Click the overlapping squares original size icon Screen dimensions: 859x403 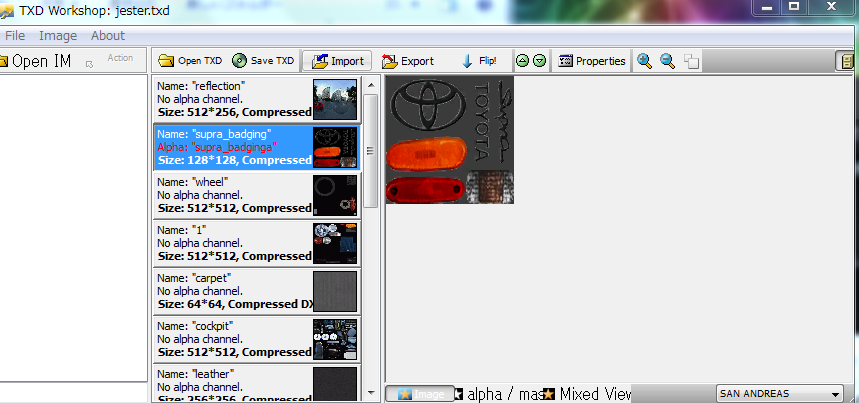point(691,61)
